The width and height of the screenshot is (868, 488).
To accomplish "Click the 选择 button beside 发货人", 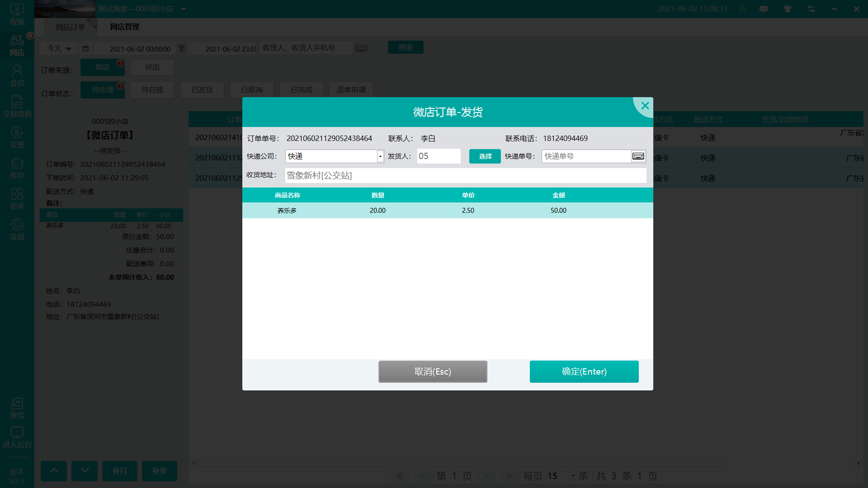I will pyautogui.click(x=485, y=156).
